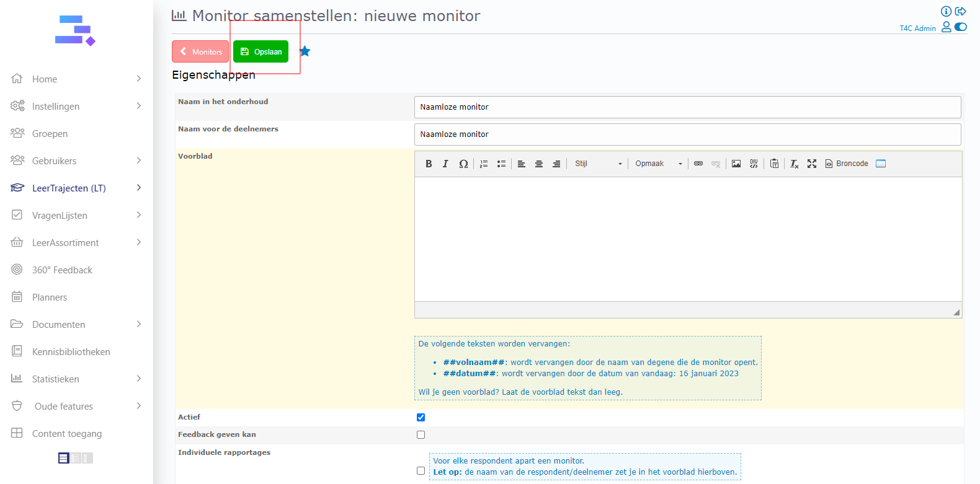
Task: Click the blue favorite star icon
Action: (305, 51)
